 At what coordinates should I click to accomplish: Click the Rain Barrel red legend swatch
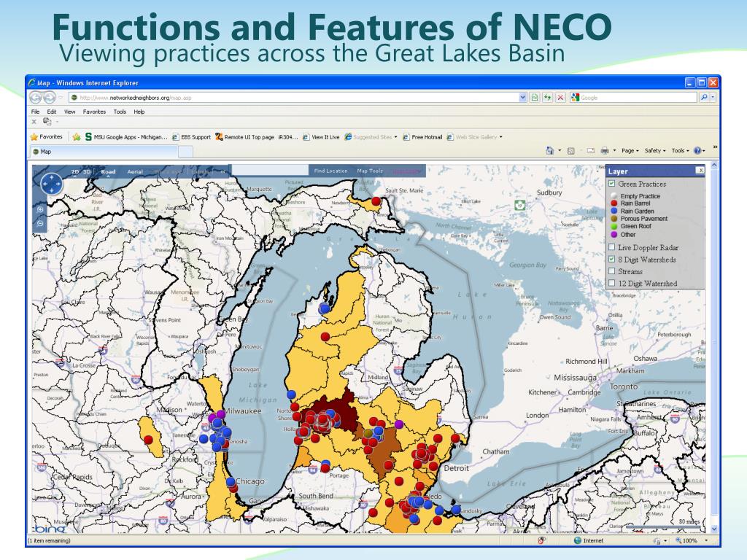(x=614, y=203)
